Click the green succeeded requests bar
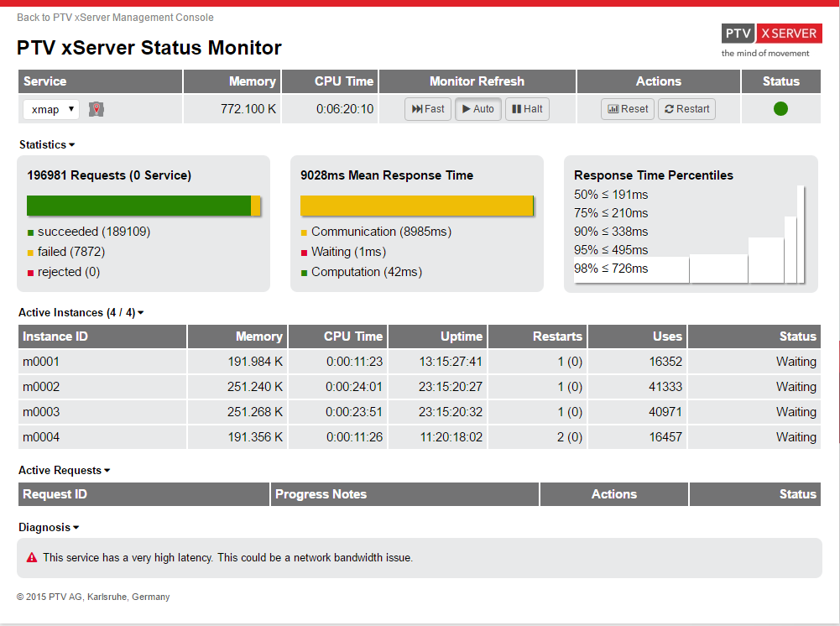This screenshot has height=626, width=840. pos(138,206)
